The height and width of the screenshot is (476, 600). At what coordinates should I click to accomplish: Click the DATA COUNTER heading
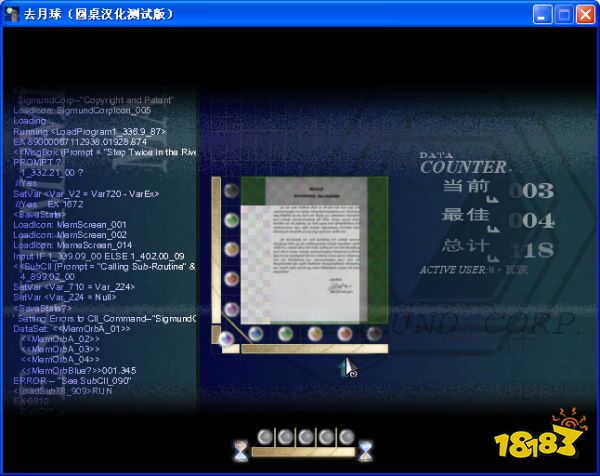pos(462,165)
